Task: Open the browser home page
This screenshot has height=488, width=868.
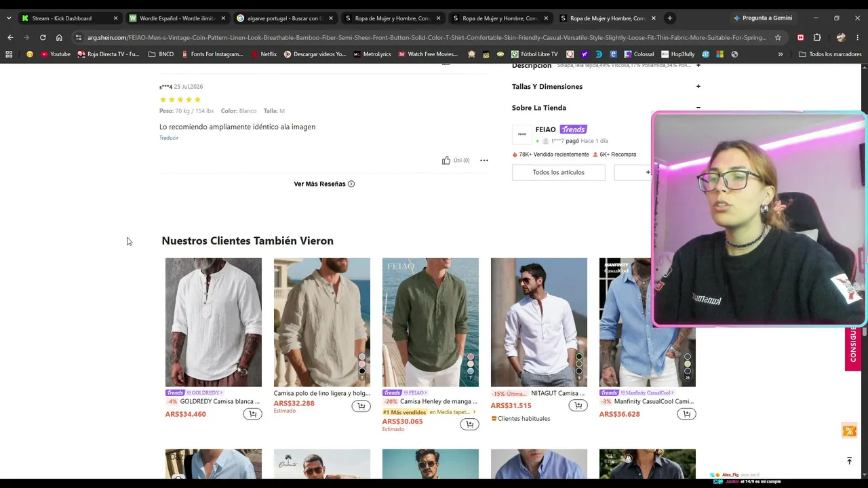Action: click(x=59, y=37)
